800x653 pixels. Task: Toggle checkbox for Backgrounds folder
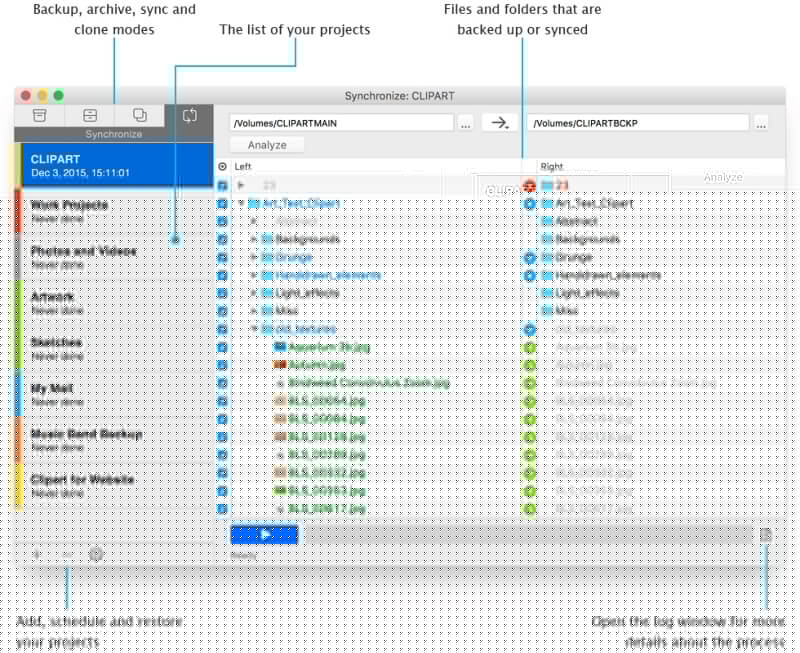[x=222, y=239]
